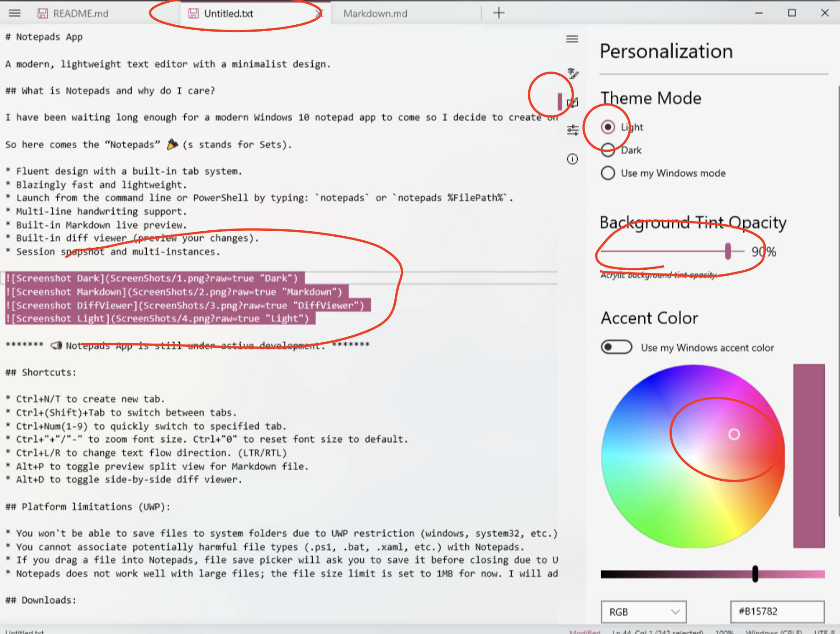Select the Light theme mode
The image size is (840, 634).
pos(608,127)
